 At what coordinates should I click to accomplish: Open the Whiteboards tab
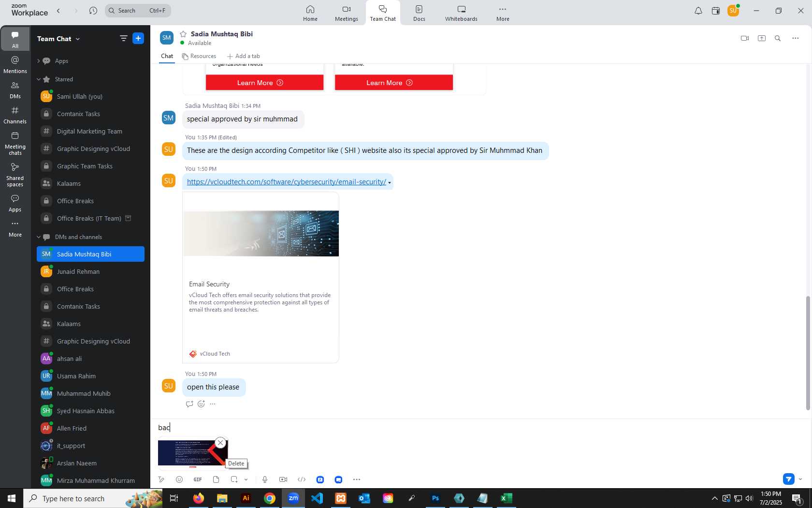coord(461,13)
